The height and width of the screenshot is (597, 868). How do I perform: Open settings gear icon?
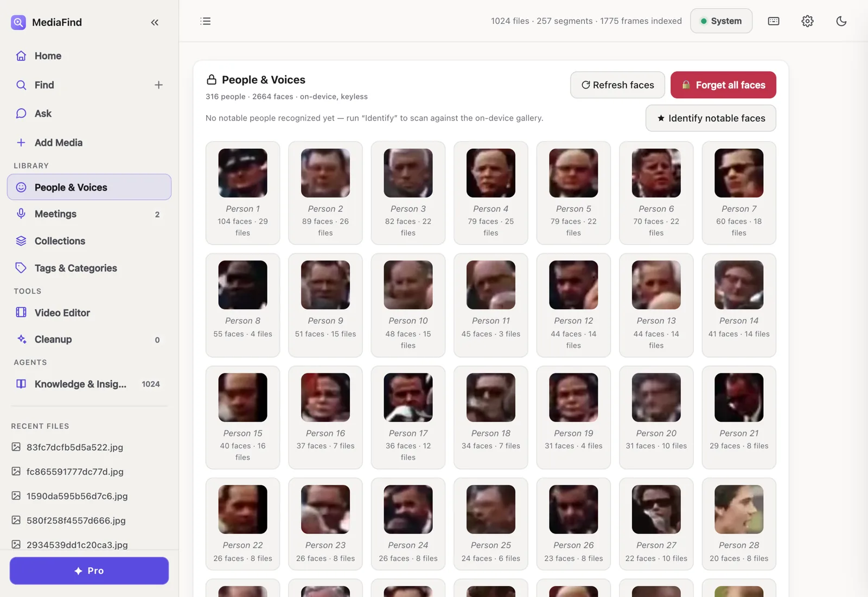(807, 21)
